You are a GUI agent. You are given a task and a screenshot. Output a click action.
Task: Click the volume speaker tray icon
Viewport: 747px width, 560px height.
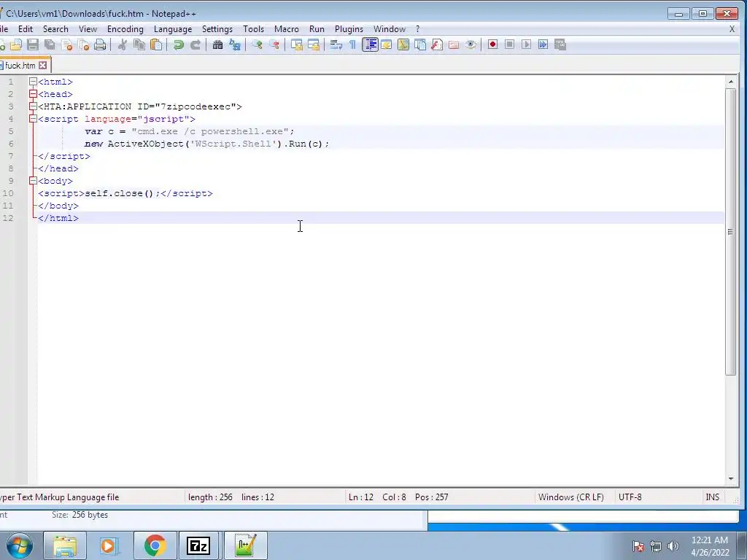(x=673, y=546)
